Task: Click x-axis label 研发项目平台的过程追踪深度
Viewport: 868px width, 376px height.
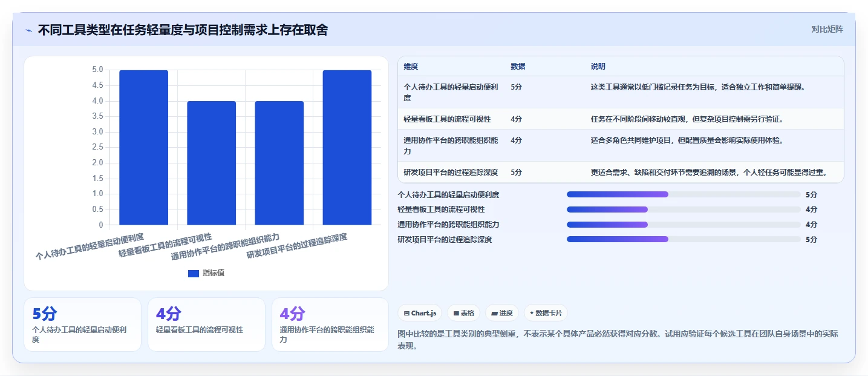Action: 297,246
